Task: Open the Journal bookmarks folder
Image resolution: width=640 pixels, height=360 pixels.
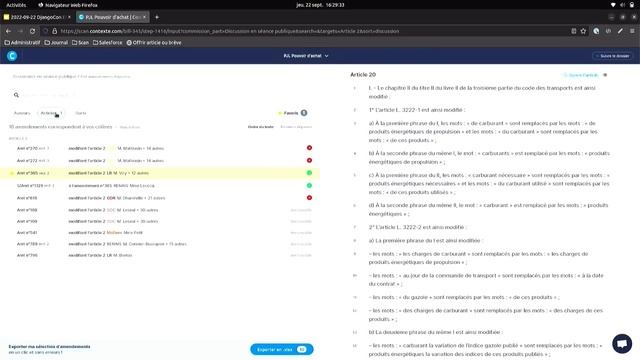Action: click(x=56, y=42)
